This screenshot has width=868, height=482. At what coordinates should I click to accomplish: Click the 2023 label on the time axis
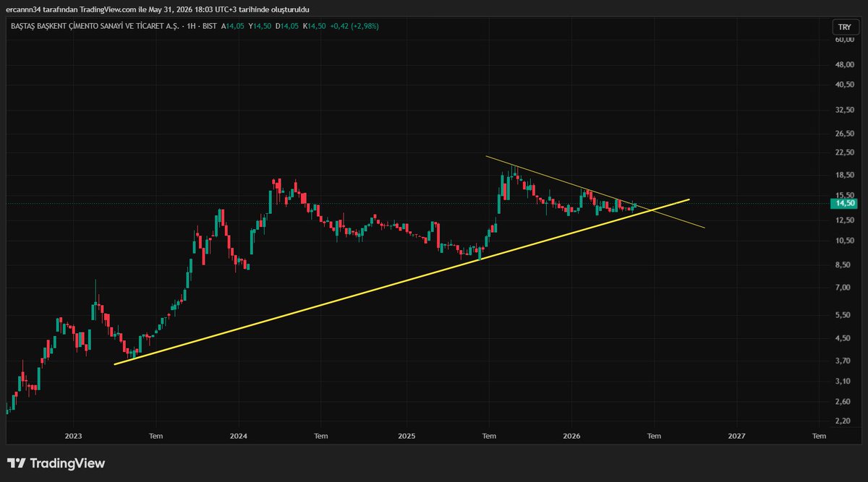click(73, 436)
